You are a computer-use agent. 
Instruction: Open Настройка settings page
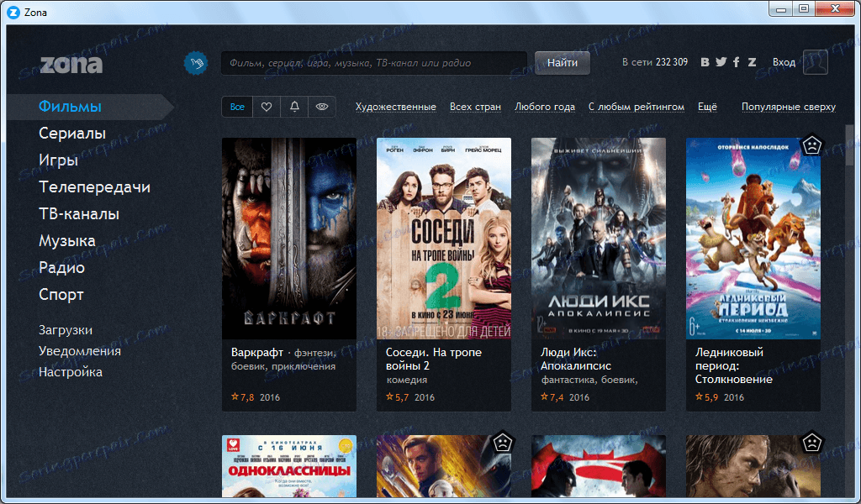[x=71, y=372]
